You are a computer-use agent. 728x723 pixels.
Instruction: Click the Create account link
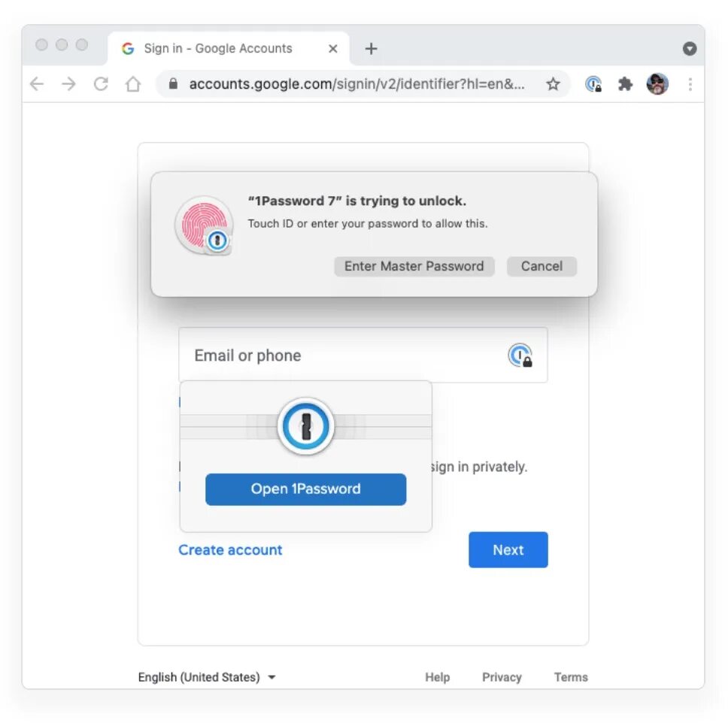(x=230, y=550)
